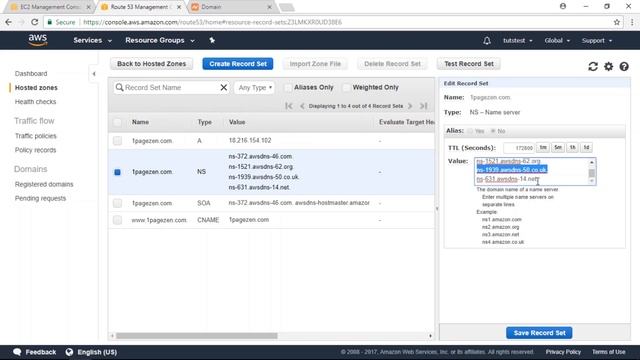The height and width of the screenshot is (360, 640).
Task: Toggle the select-all header checkbox
Action: (118, 122)
